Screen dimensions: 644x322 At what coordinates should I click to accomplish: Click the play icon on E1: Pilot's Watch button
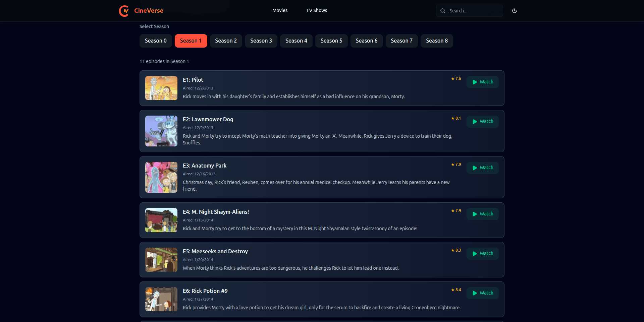click(x=474, y=82)
